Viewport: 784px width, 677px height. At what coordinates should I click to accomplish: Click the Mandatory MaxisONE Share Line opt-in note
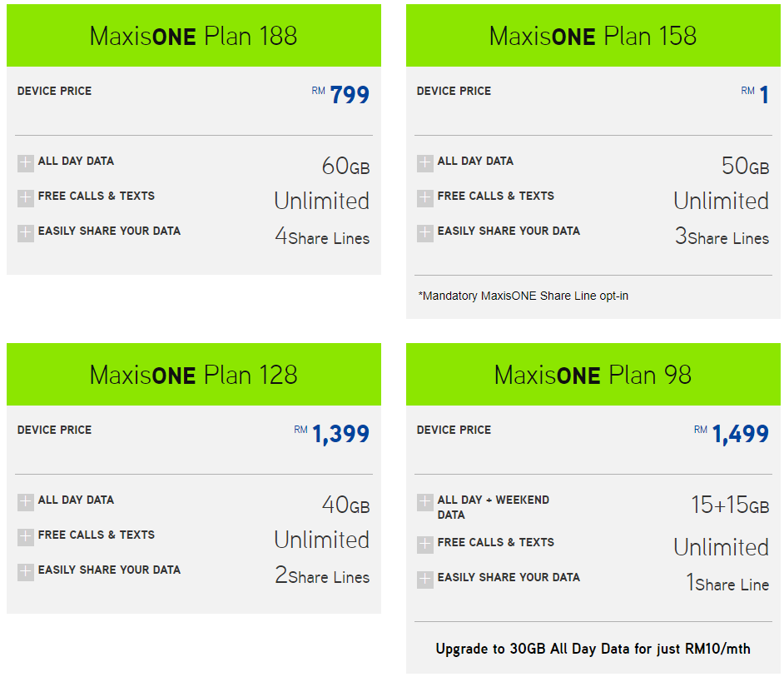tap(523, 296)
